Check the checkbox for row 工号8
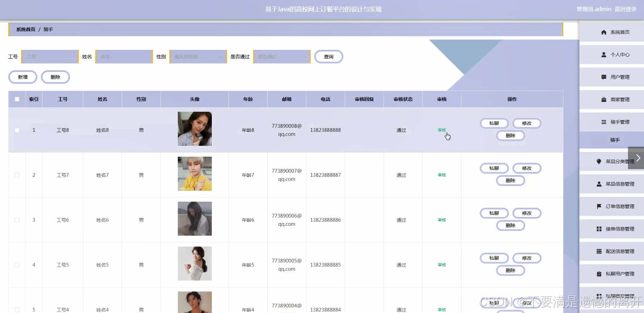Viewport: 644px width, 313px height. coord(17,130)
